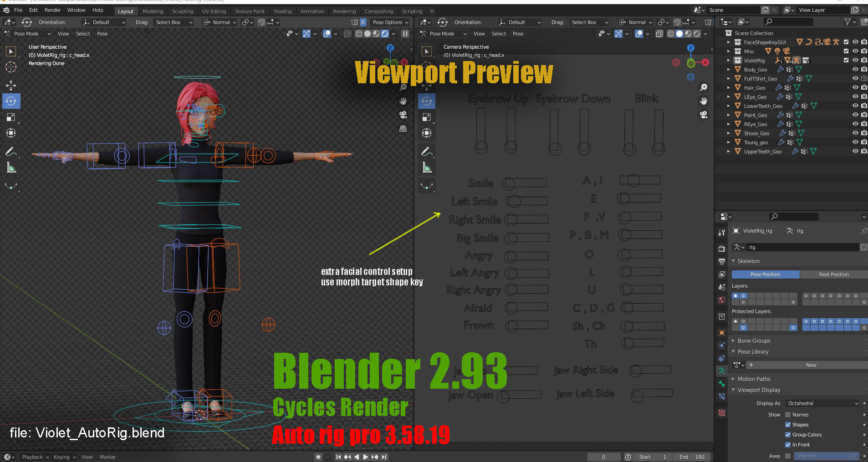Expand the FaceShapeKeyGUI collection

729,42
